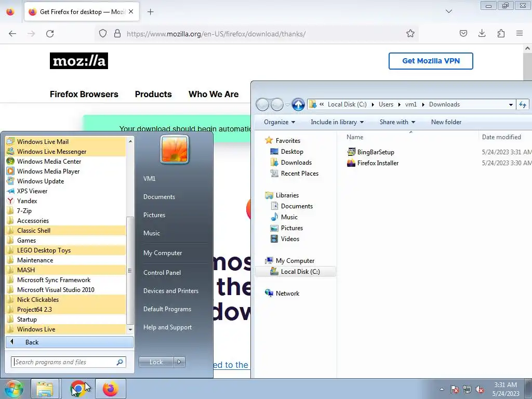Launch Windows Media Player
The image size is (532, 399).
click(66, 171)
